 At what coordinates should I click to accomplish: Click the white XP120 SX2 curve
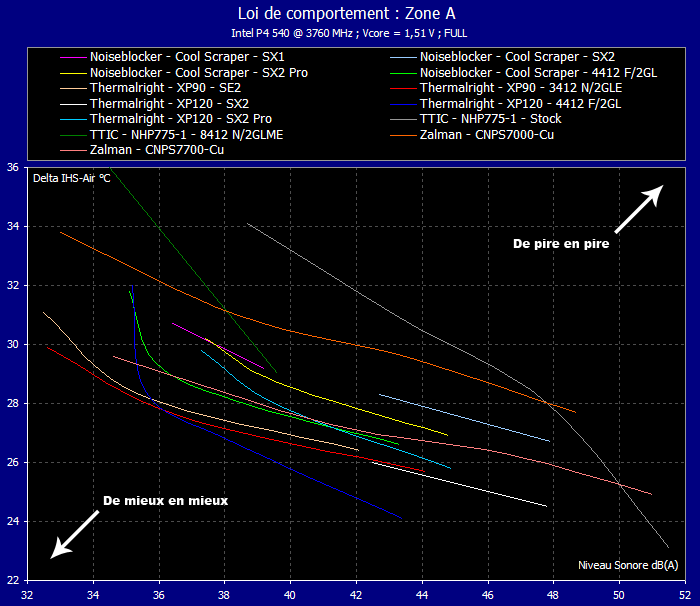click(x=461, y=485)
